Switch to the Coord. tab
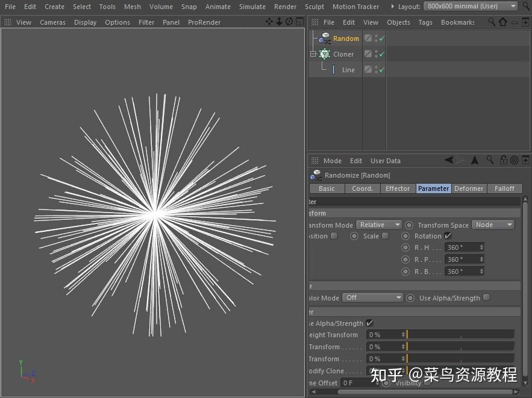 pyautogui.click(x=362, y=188)
